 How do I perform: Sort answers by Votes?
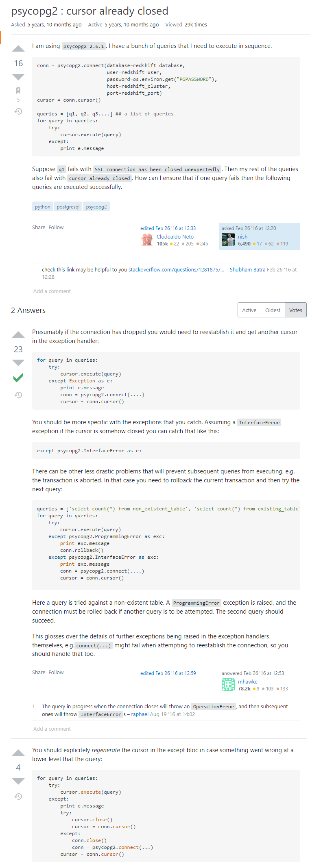[296, 310]
